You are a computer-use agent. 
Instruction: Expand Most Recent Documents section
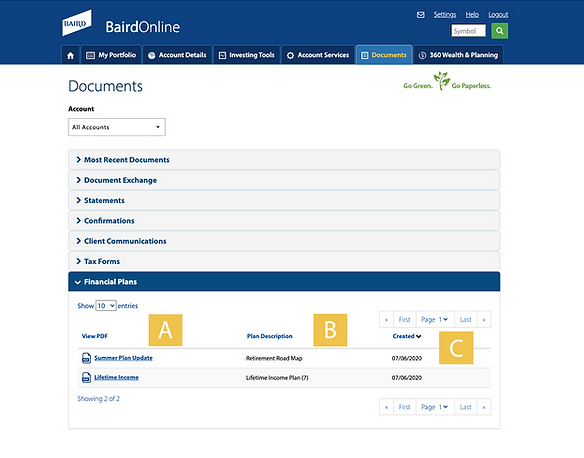coord(284,160)
